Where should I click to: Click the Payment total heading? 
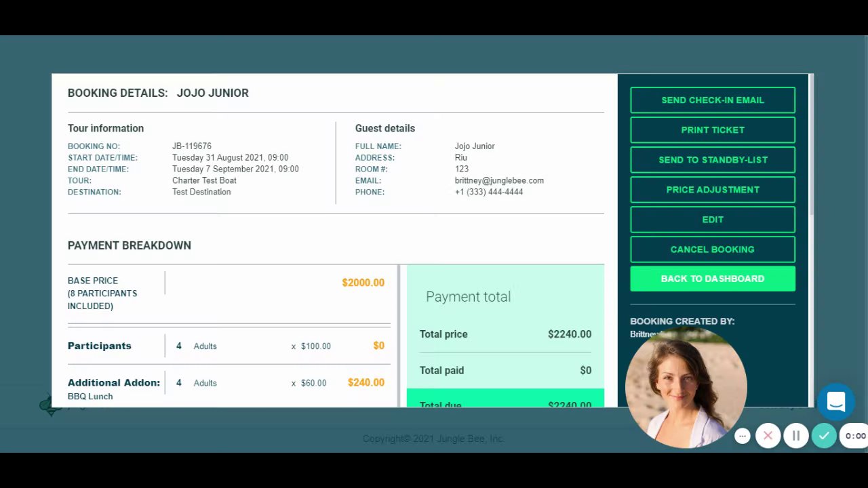[469, 297]
